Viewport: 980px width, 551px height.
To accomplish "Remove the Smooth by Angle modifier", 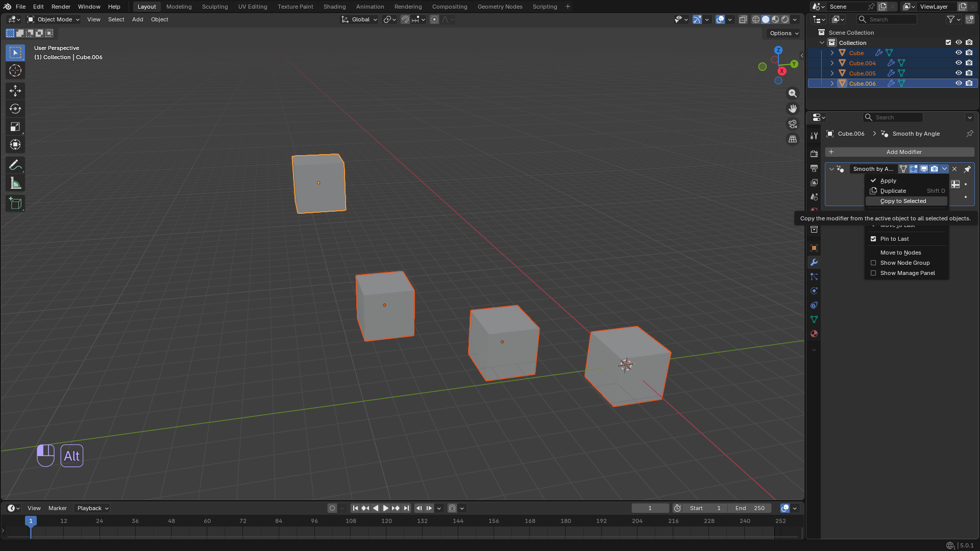I will [954, 169].
